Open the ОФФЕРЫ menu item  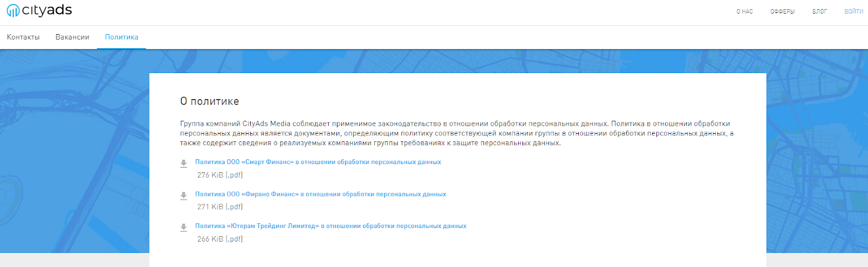782,11
